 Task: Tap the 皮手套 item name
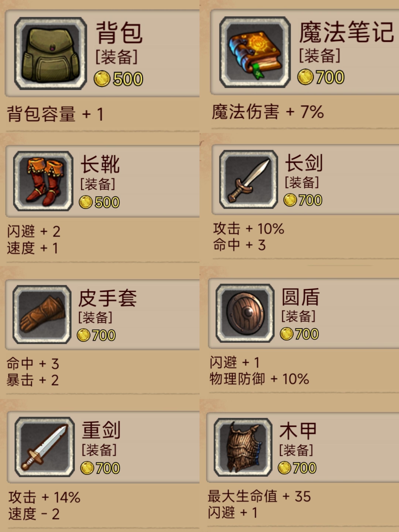[108, 298]
